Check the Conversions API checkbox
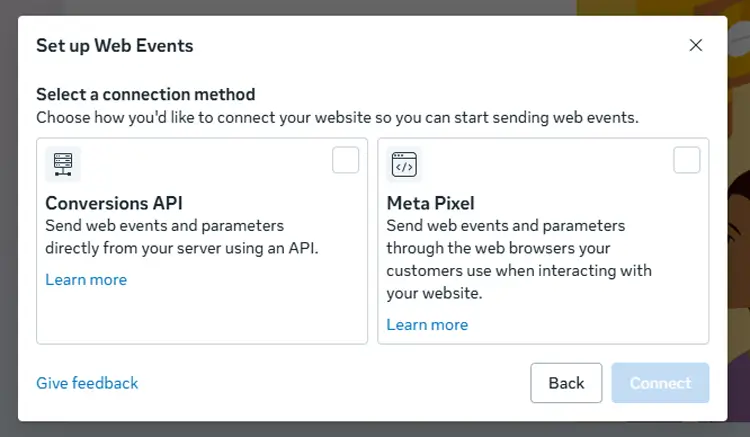This screenshot has width=750, height=437. 345,160
